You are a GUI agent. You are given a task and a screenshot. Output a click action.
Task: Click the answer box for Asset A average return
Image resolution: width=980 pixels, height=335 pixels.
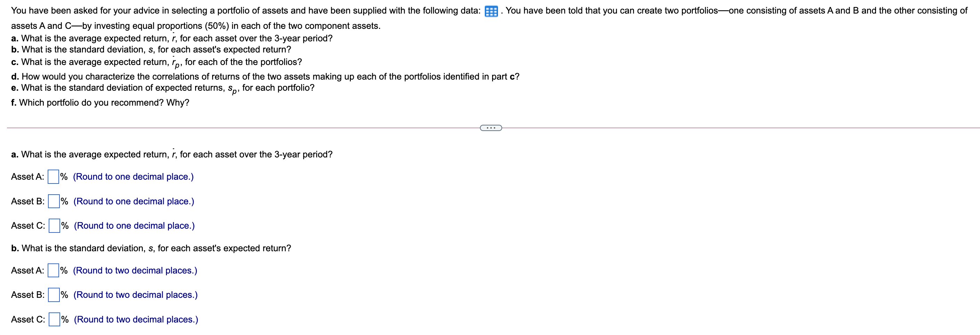tap(53, 176)
